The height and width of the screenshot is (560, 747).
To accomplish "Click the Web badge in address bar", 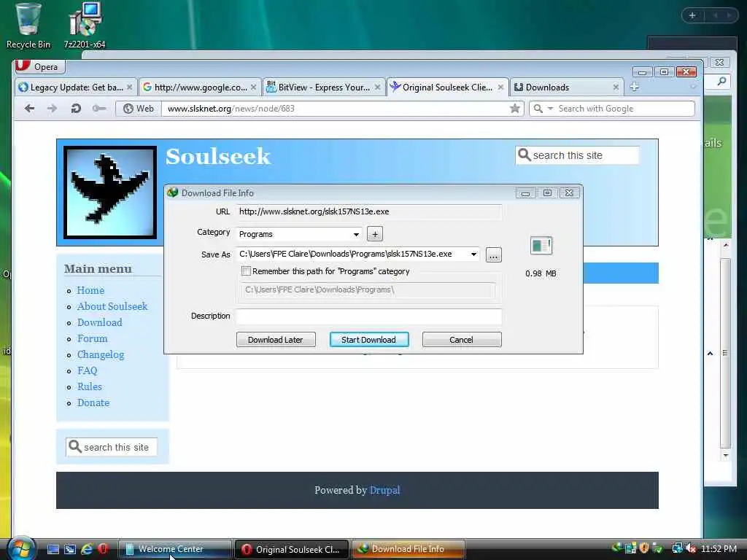I will click(x=139, y=109).
